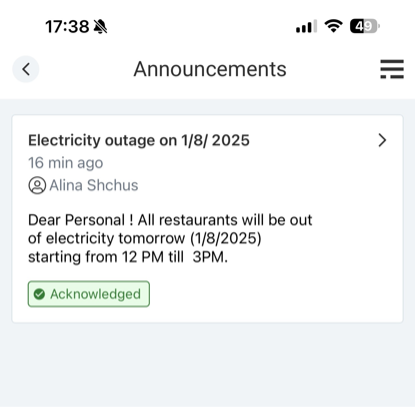Open author name Alina Shchus
The image size is (415, 408).
coord(94,185)
